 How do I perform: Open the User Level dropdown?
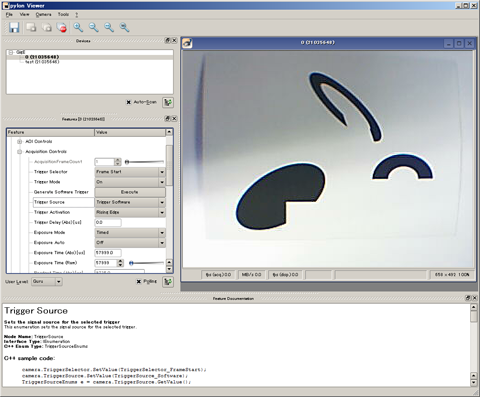[47, 282]
